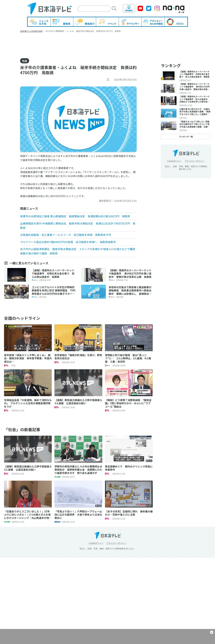This screenshot has width=215, height=644.
Task: Open アナウンサー menu item
Action: point(130,22)
